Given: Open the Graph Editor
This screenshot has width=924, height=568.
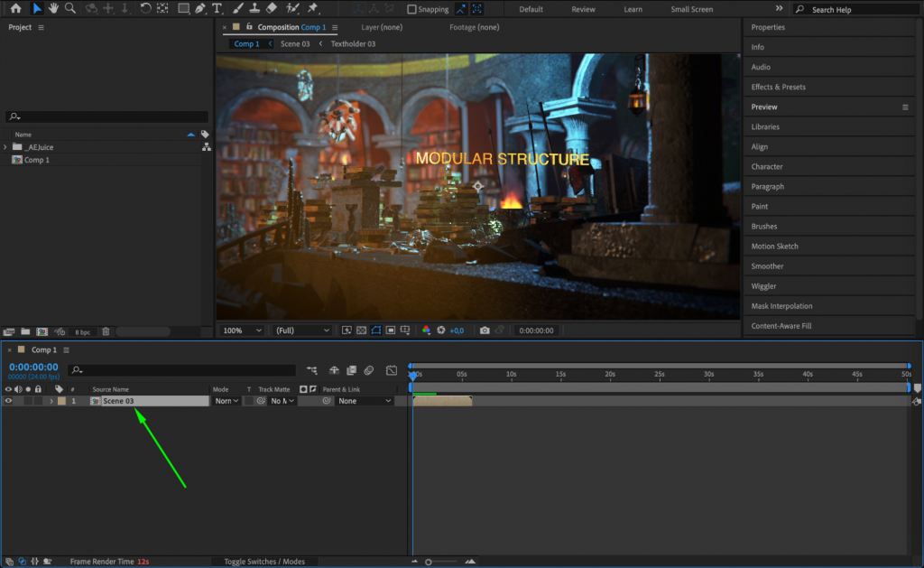Looking at the screenshot, I should click(x=393, y=370).
